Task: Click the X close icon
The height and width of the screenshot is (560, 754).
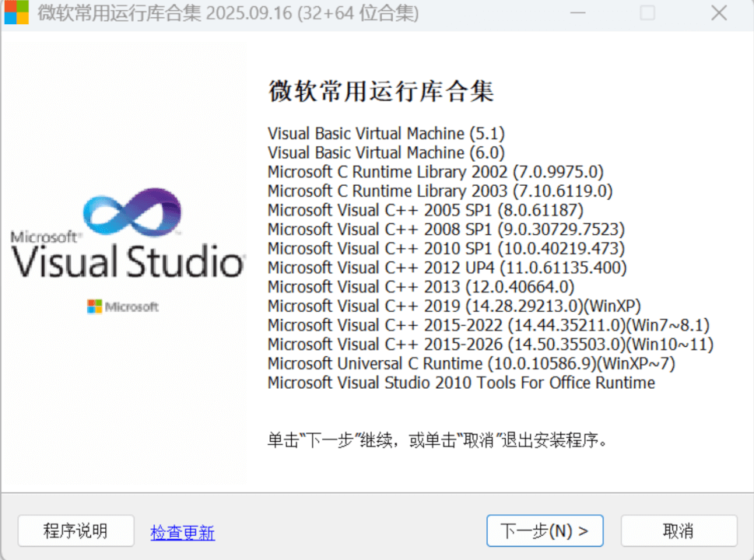Action: click(717, 13)
